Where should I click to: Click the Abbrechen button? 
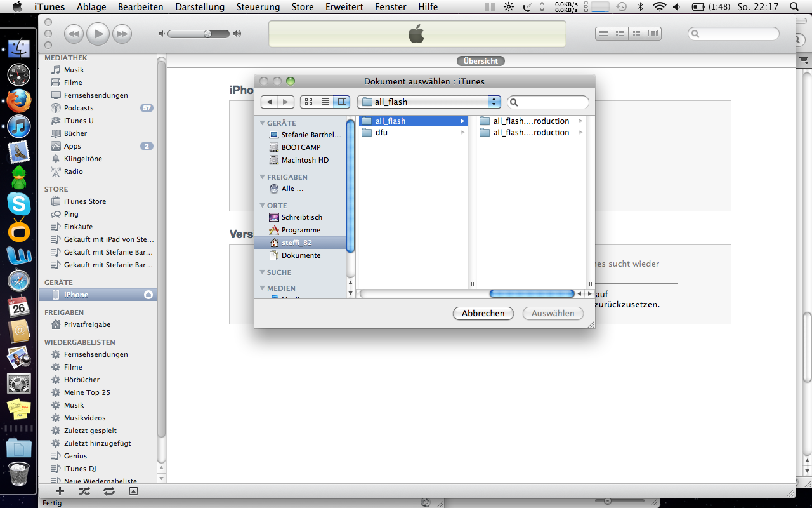point(483,313)
